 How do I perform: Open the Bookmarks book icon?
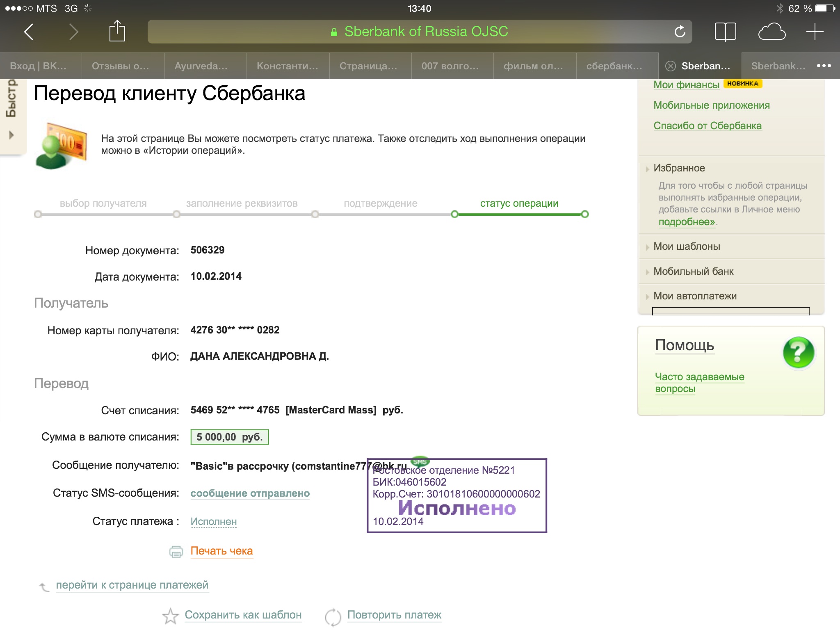coord(725,32)
